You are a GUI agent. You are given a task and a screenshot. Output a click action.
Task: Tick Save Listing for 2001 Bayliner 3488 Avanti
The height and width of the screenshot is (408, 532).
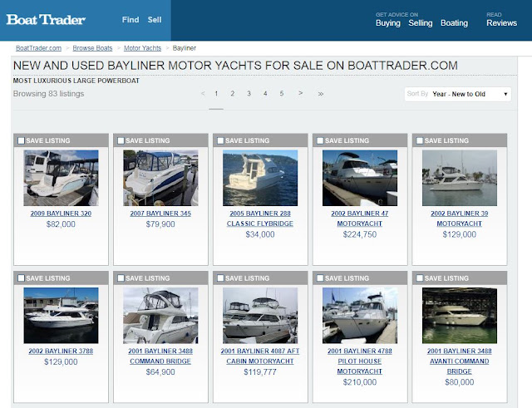[420, 278]
